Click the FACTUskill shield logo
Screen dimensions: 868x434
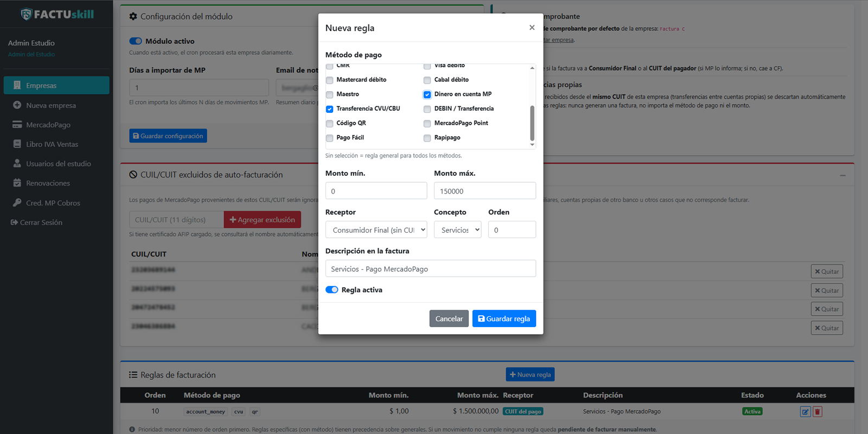tap(26, 14)
